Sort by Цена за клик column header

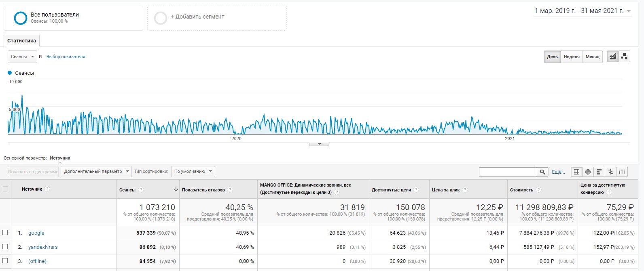(446, 190)
